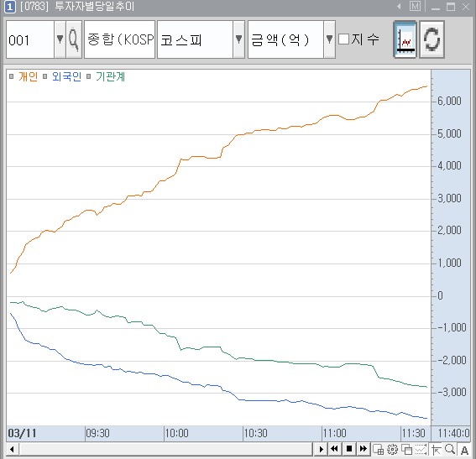Toggle the 기관계 legend marker

click(x=89, y=76)
